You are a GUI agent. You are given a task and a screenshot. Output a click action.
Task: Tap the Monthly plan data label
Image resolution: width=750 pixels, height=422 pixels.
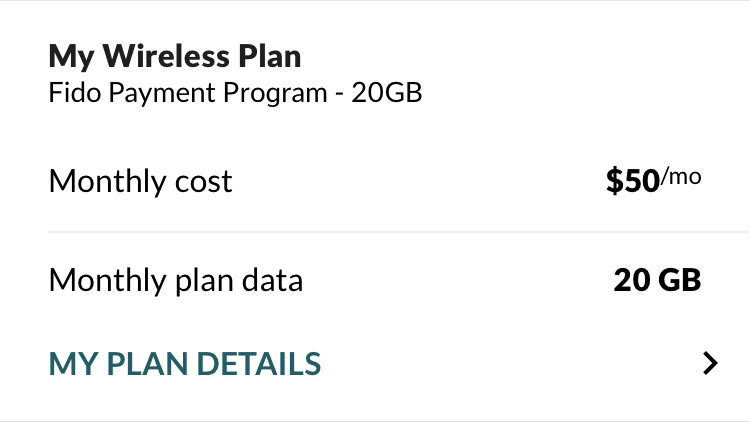tap(175, 281)
